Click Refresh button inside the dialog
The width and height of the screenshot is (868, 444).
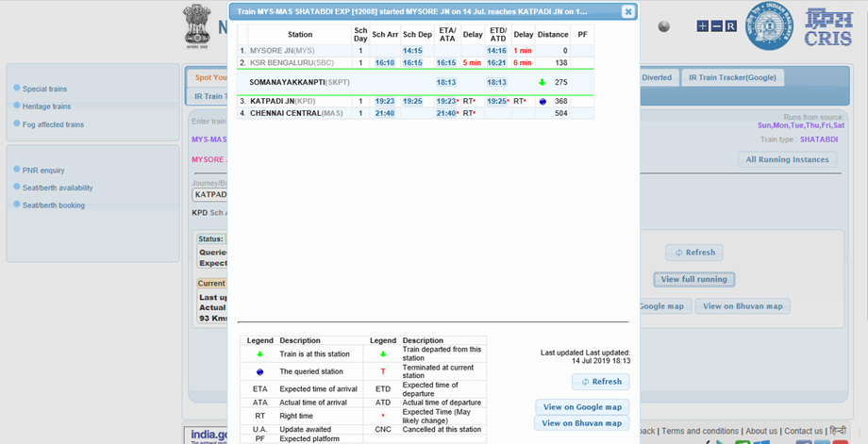[601, 382]
